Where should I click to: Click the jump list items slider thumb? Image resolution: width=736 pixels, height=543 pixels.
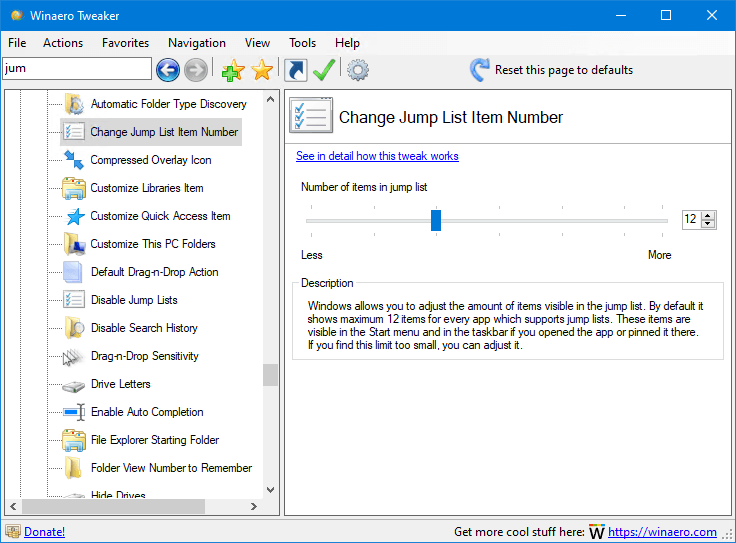click(436, 221)
